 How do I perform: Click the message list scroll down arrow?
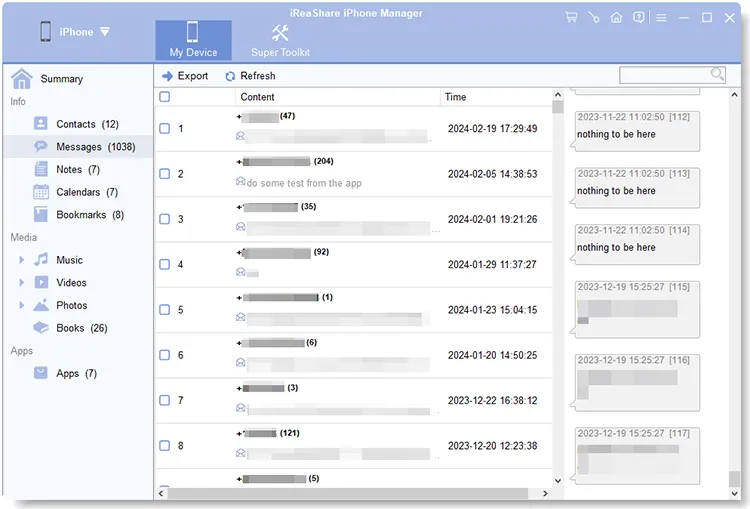tap(558, 481)
